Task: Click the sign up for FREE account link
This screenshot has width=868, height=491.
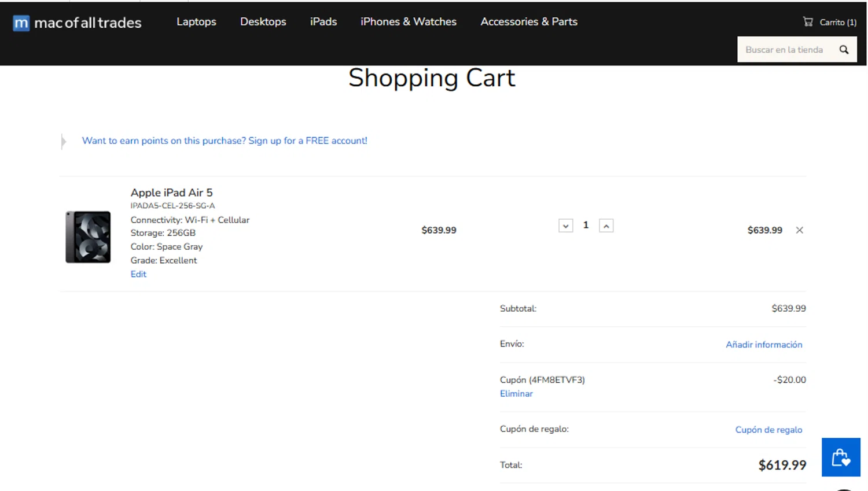Action: tap(225, 141)
